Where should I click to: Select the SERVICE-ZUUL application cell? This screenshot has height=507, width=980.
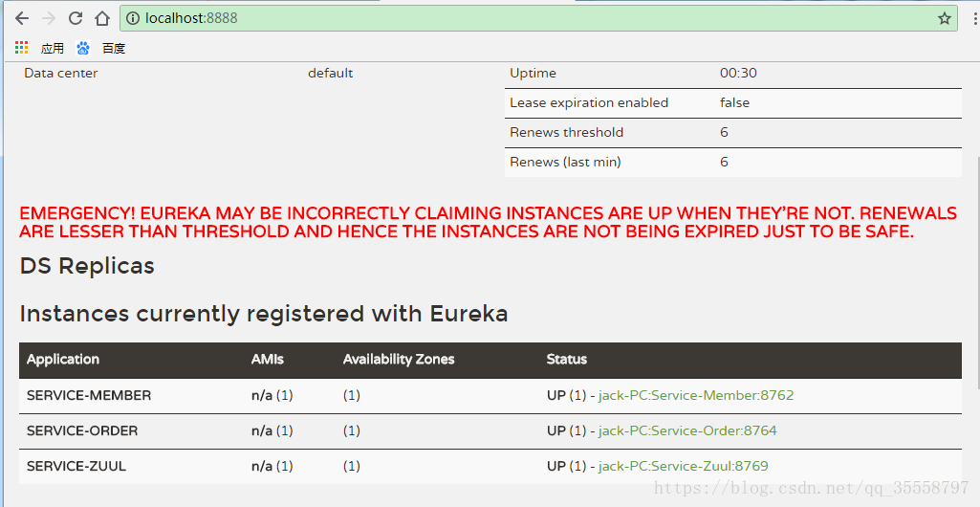click(x=76, y=467)
